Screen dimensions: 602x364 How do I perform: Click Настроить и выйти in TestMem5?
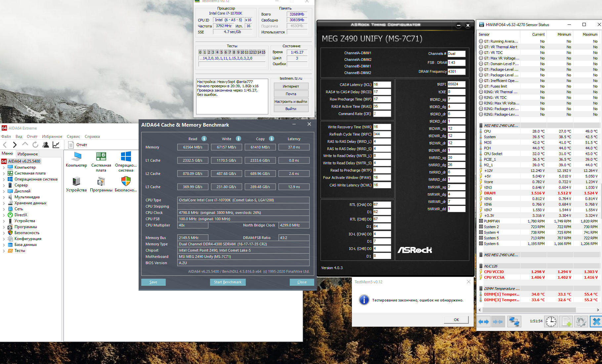291,101
